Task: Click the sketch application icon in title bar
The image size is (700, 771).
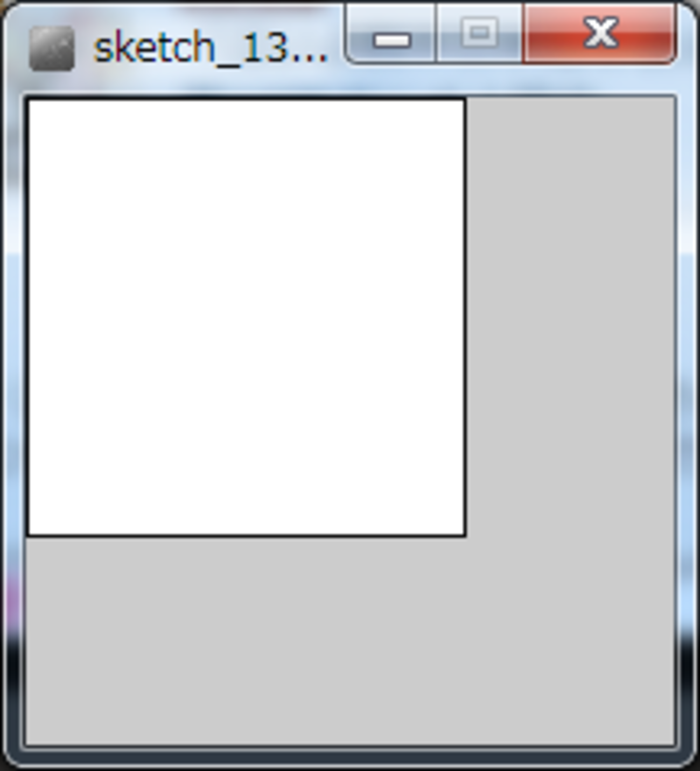Action: [x=52, y=48]
